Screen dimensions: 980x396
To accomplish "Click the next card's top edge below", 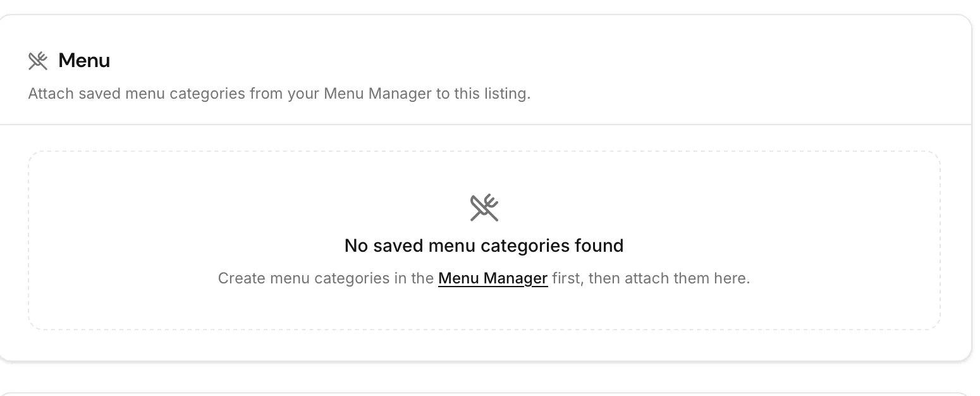I will tap(484, 393).
